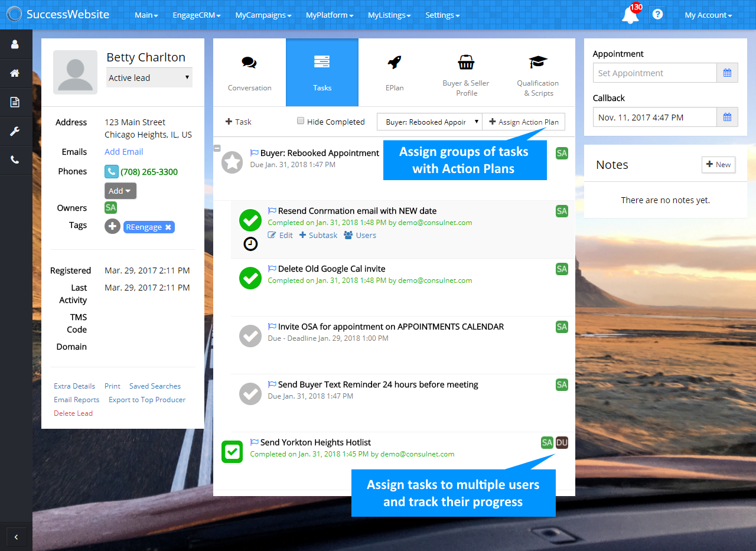This screenshot has height=551, width=756.
Task: Click the blue phone call icon
Action: [111, 172]
